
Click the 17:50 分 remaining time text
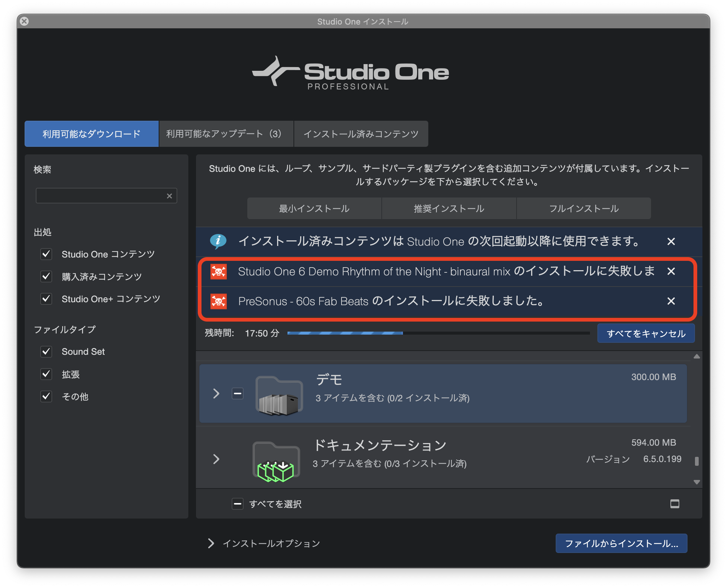(x=262, y=333)
